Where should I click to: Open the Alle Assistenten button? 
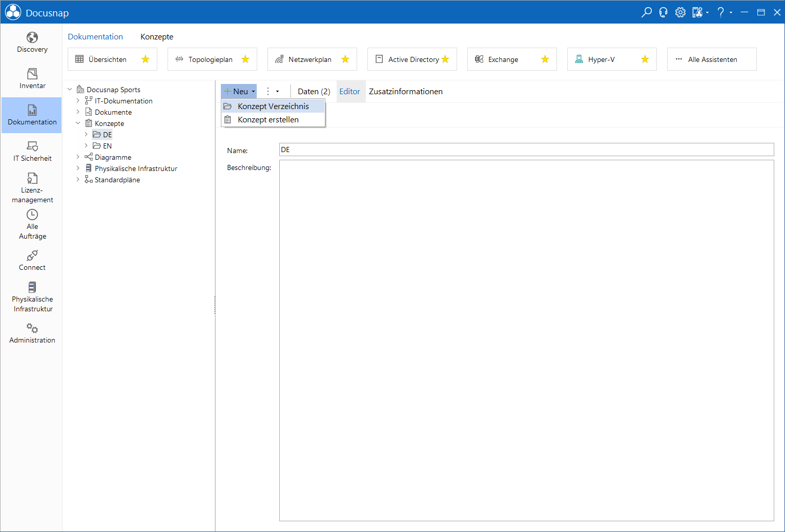[x=712, y=59]
